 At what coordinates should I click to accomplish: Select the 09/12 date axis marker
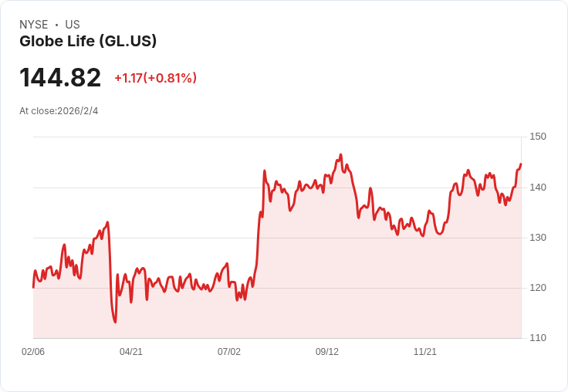[x=327, y=351]
